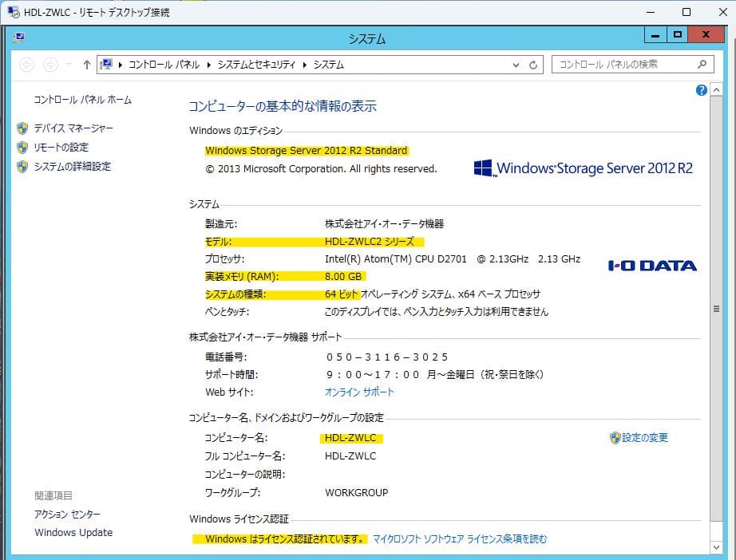The height and width of the screenshot is (560, 736).
Task: Open address bar history dropdown
Action: coord(516,65)
